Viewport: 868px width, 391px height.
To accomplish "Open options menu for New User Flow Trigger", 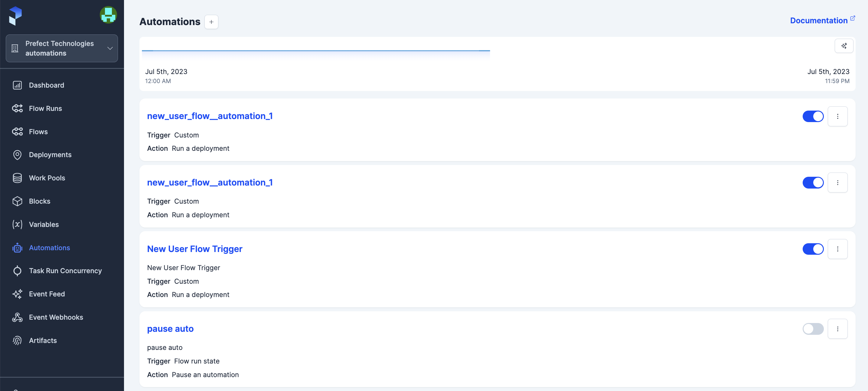I will 837,249.
